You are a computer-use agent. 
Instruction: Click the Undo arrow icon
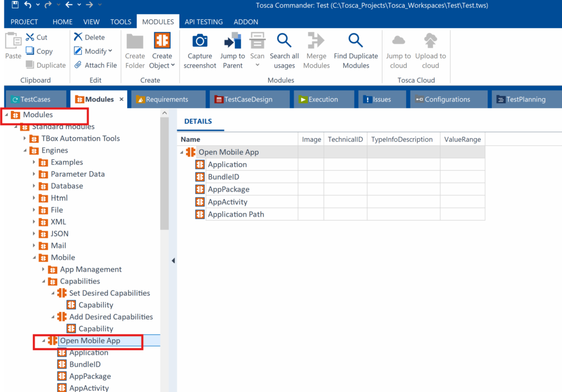(27, 4)
